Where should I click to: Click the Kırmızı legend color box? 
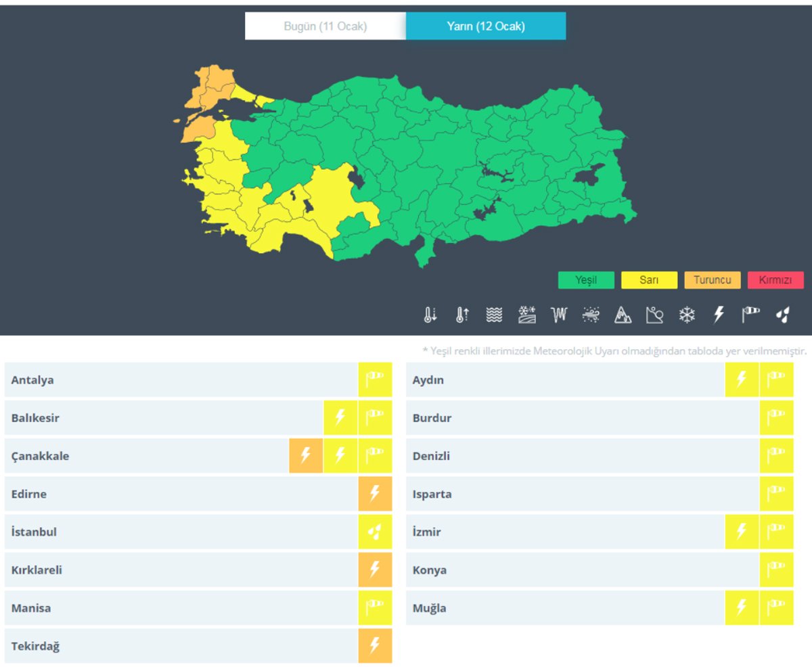click(x=775, y=280)
